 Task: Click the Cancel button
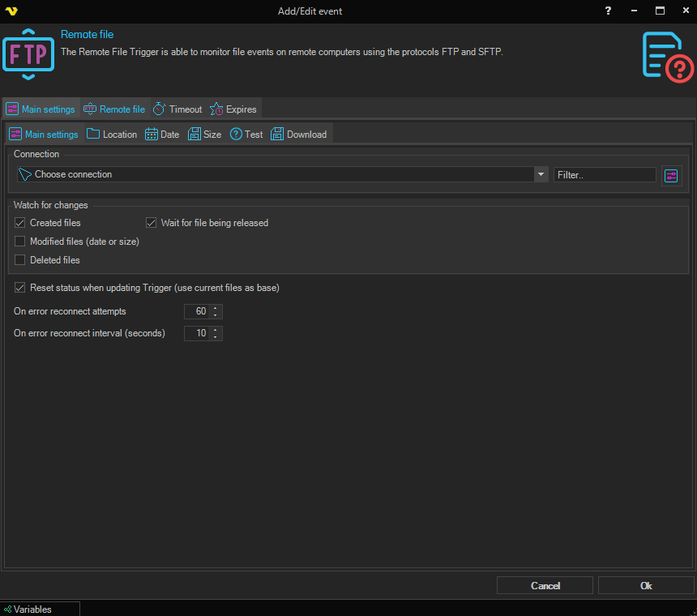545,585
